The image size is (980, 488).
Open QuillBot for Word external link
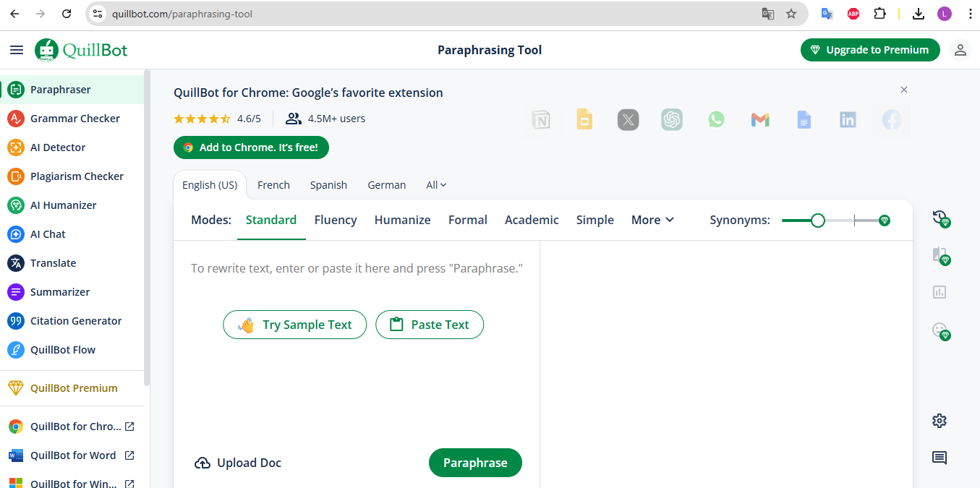pos(72,455)
